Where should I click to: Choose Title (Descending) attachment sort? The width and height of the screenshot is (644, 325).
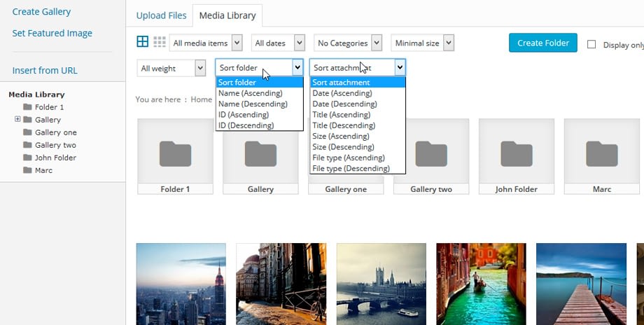click(x=358, y=125)
